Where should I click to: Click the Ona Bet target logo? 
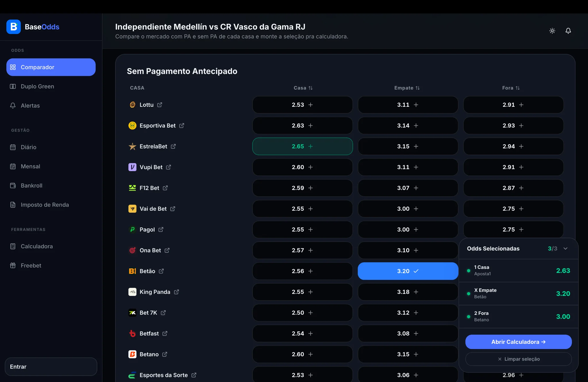[x=132, y=250]
